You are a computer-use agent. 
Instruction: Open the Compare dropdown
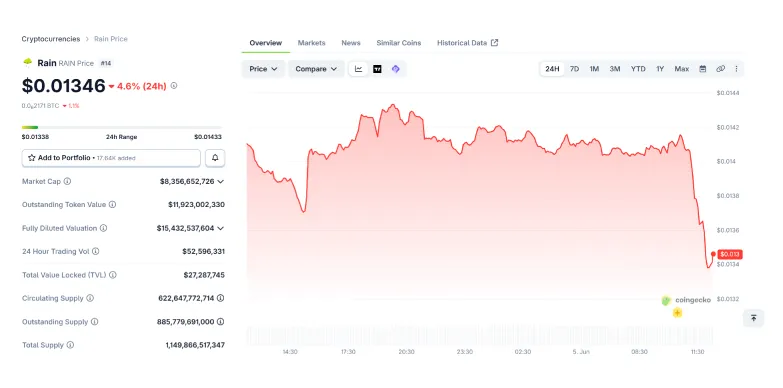(316, 69)
